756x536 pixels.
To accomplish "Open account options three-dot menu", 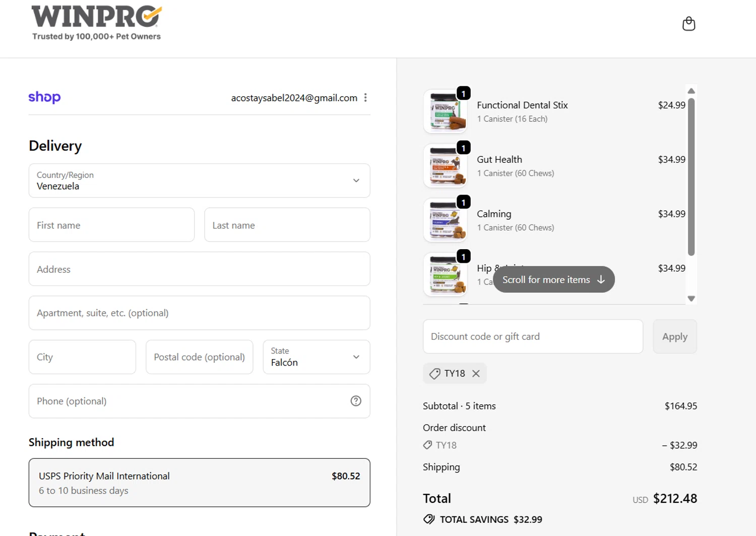I will coord(365,98).
